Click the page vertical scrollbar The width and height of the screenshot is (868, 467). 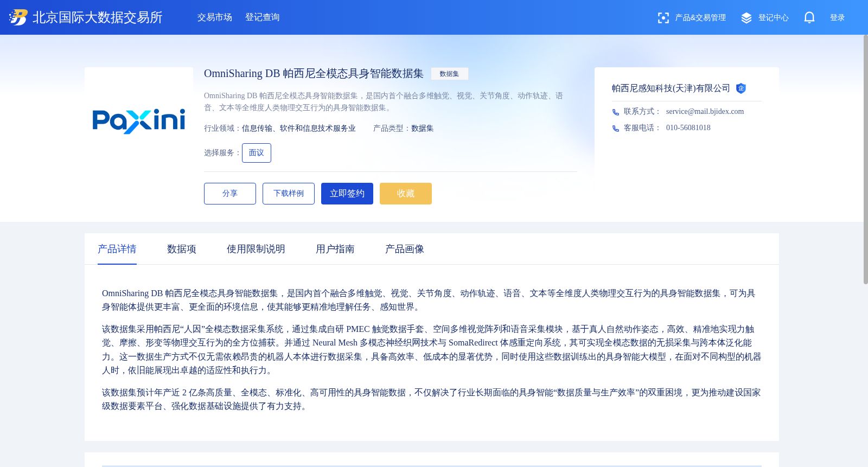tap(865, 159)
